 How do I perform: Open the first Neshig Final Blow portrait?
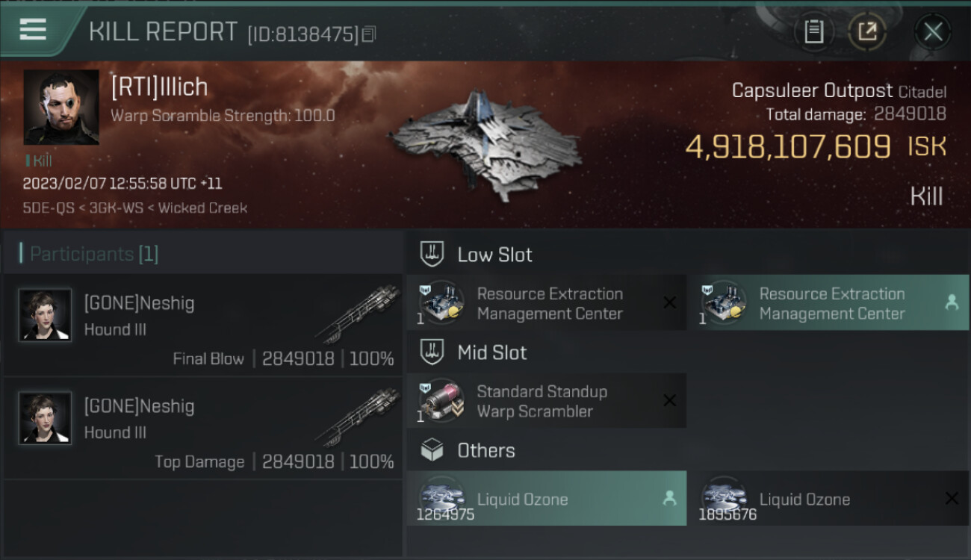tap(45, 315)
